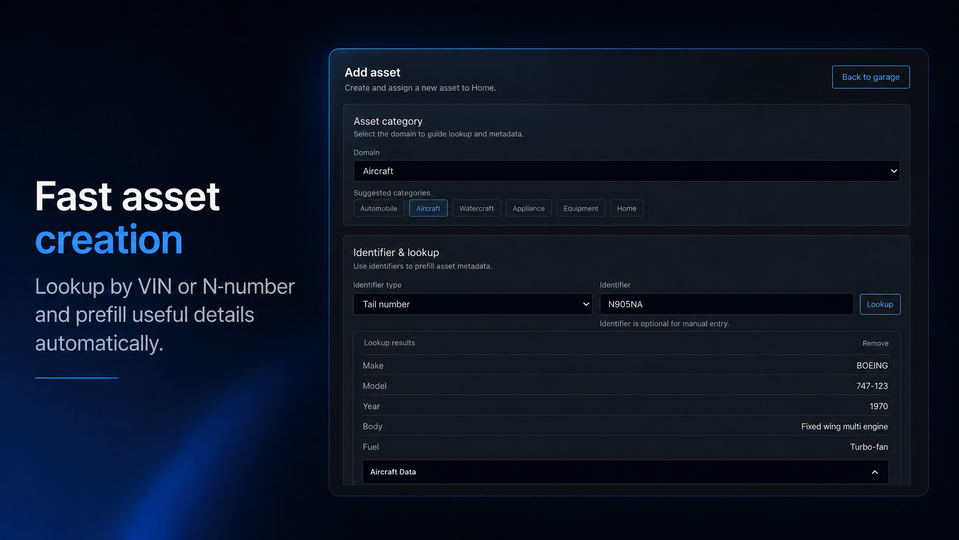Click the Body row label
Screen dimensions: 959x540
[x=372, y=426]
